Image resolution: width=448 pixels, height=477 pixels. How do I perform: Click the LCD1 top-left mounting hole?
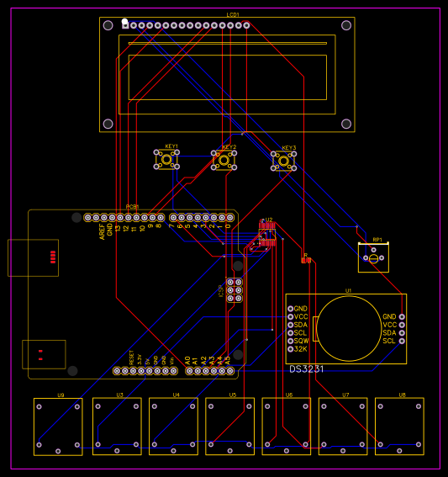(108, 25)
